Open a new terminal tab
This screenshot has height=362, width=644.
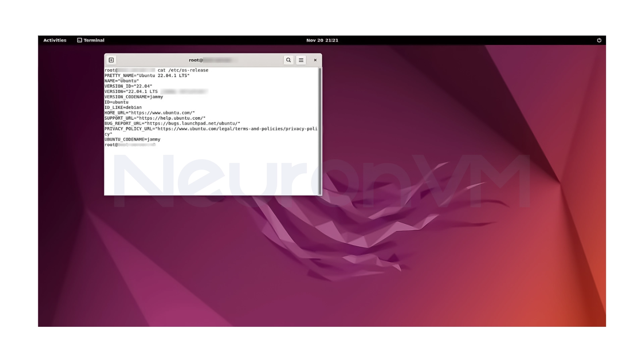(111, 60)
